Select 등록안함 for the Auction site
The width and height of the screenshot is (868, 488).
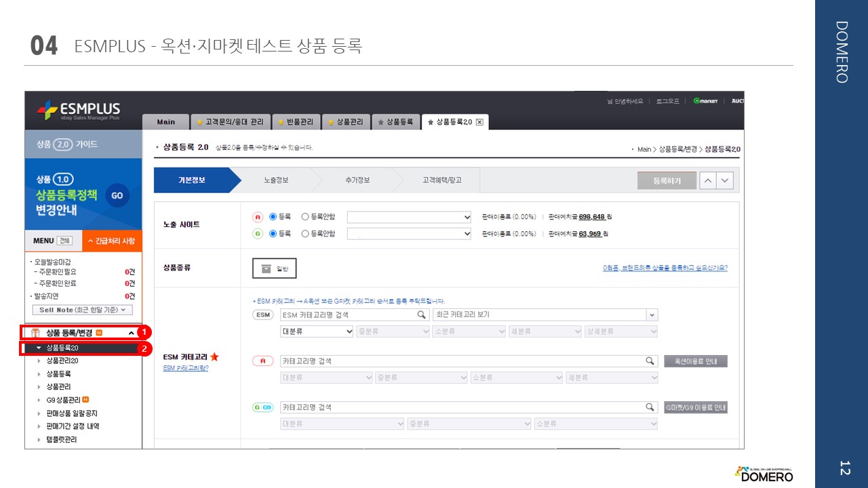(305, 217)
